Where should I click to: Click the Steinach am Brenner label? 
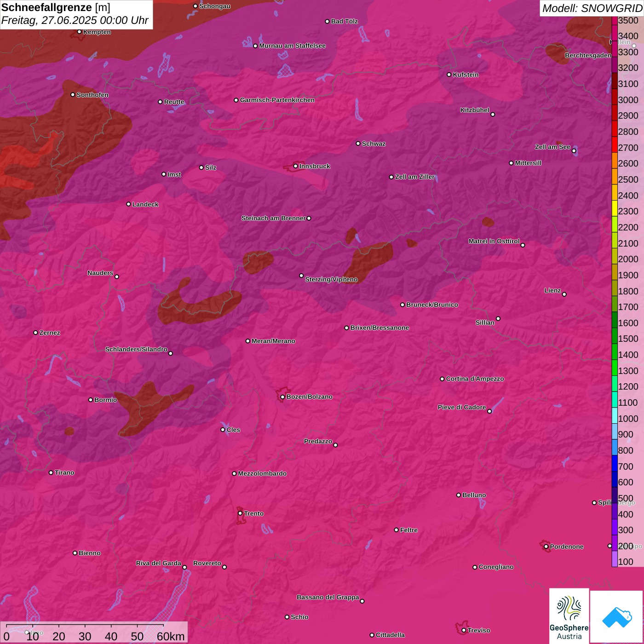point(274,218)
